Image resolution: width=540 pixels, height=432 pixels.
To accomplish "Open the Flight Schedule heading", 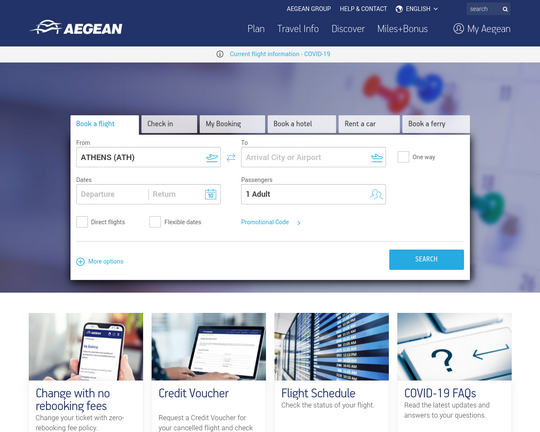I will point(318,393).
